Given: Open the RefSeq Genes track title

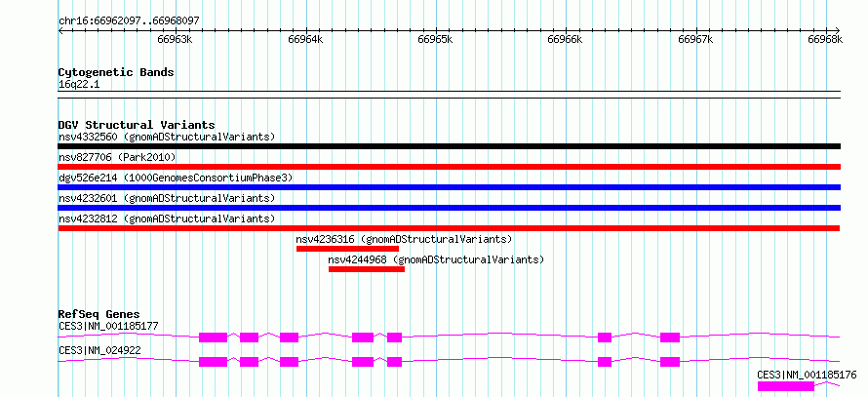Looking at the screenshot, I should 99,314.
